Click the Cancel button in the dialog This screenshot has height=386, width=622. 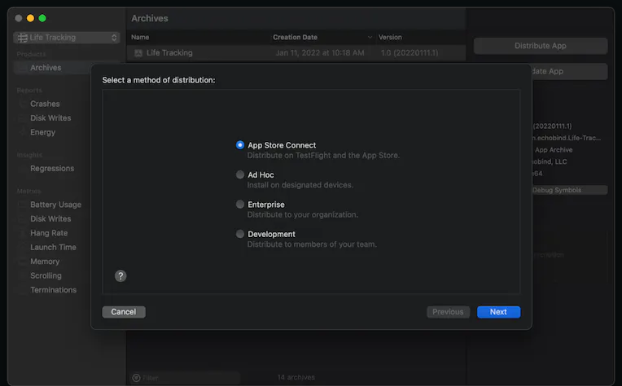124,312
